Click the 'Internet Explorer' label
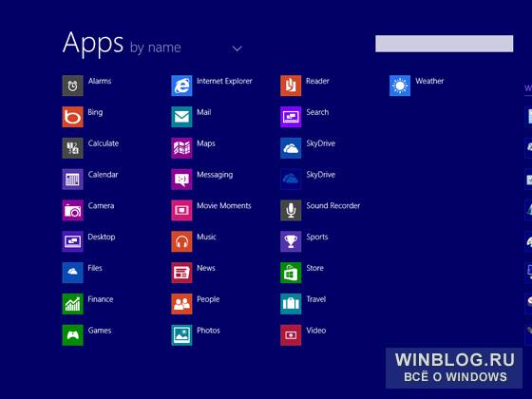Viewport: 532px width, 399px height. (224, 81)
